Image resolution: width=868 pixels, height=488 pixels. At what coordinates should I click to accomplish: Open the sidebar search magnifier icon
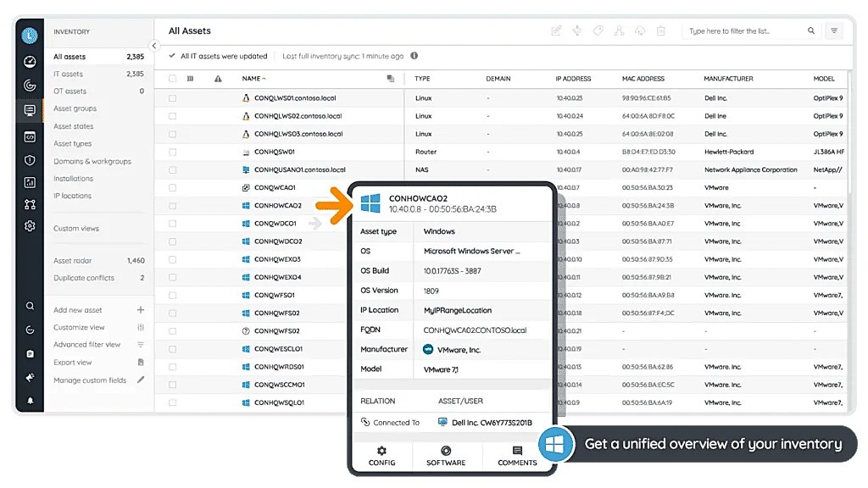click(30, 306)
